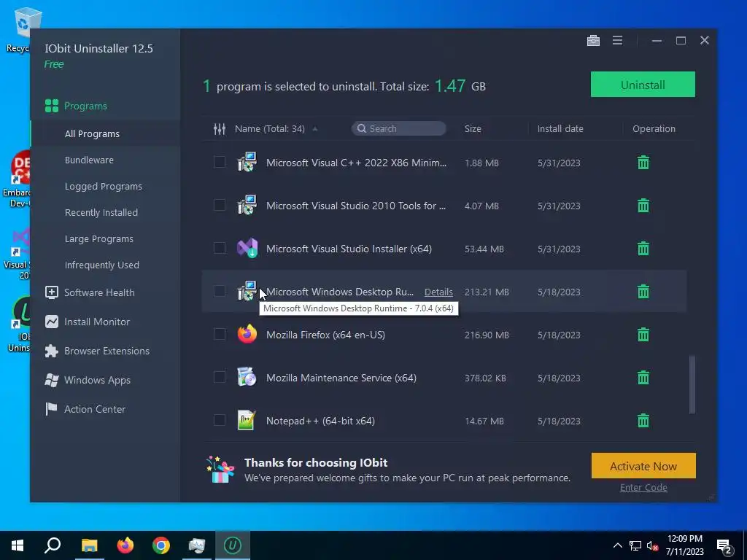Image resolution: width=747 pixels, height=560 pixels.
Task: Click trash icon for Notepad++ row
Action: tap(643, 421)
